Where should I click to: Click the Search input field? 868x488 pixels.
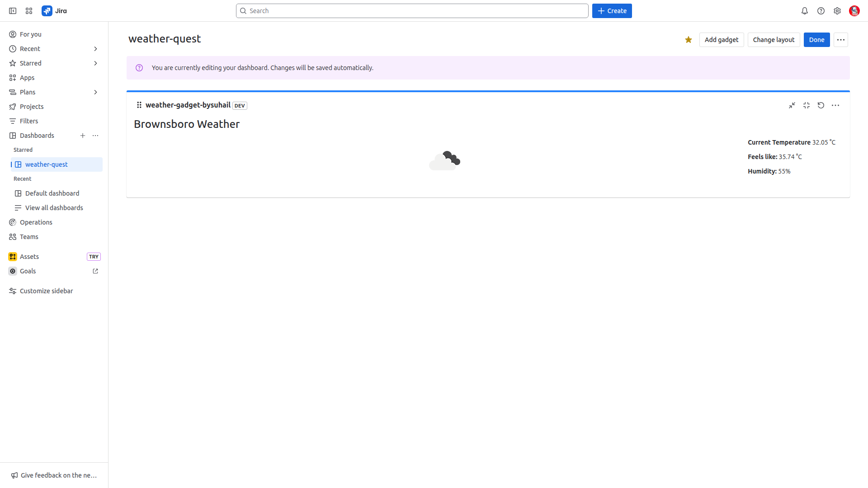click(x=412, y=11)
